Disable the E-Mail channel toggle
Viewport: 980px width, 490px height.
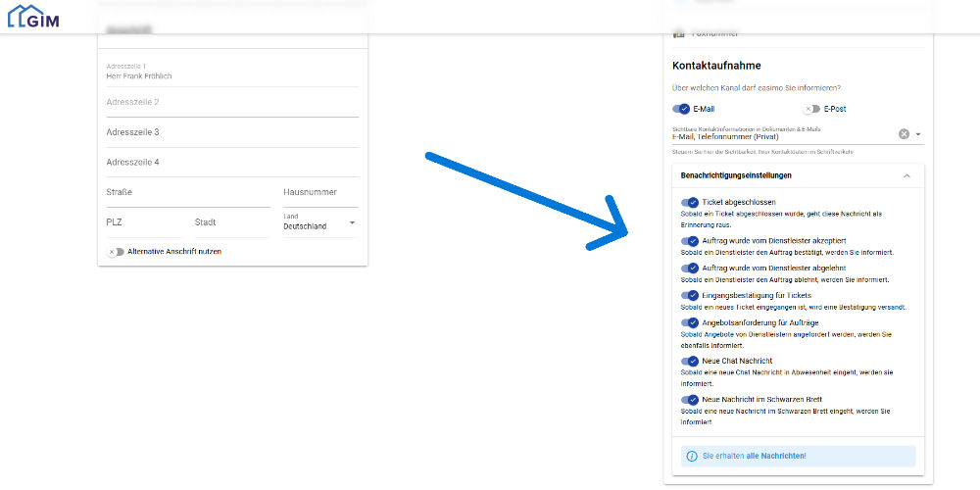click(681, 109)
